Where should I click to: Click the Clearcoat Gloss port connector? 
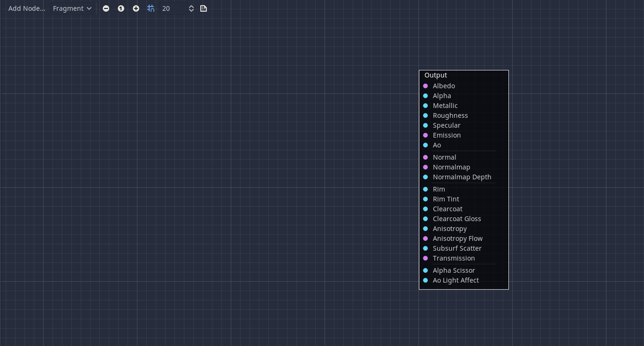coord(425,219)
